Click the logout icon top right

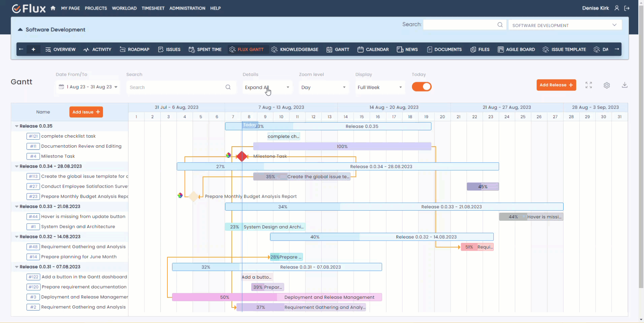(x=627, y=8)
